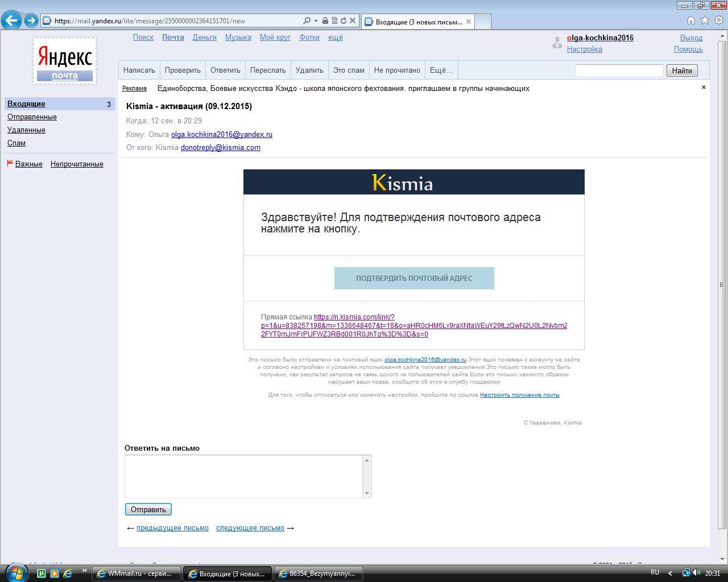Go forward with the browser Forward arrow
The image size is (728, 582).
point(31,20)
